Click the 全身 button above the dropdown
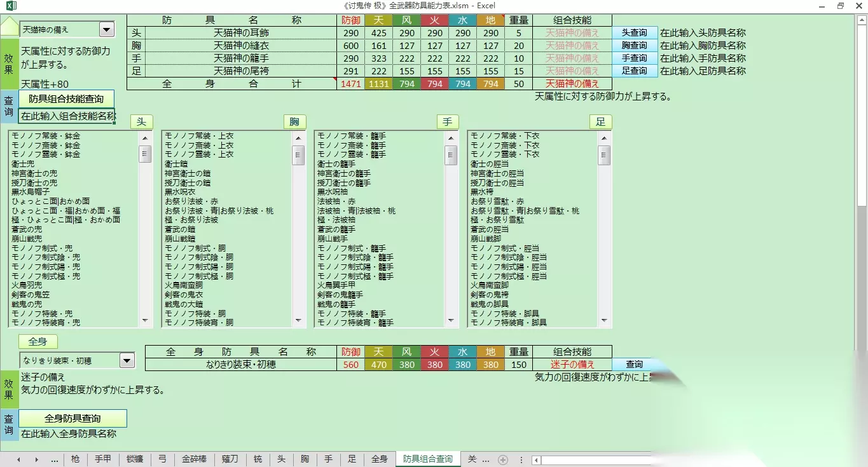 [x=38, y=341]
